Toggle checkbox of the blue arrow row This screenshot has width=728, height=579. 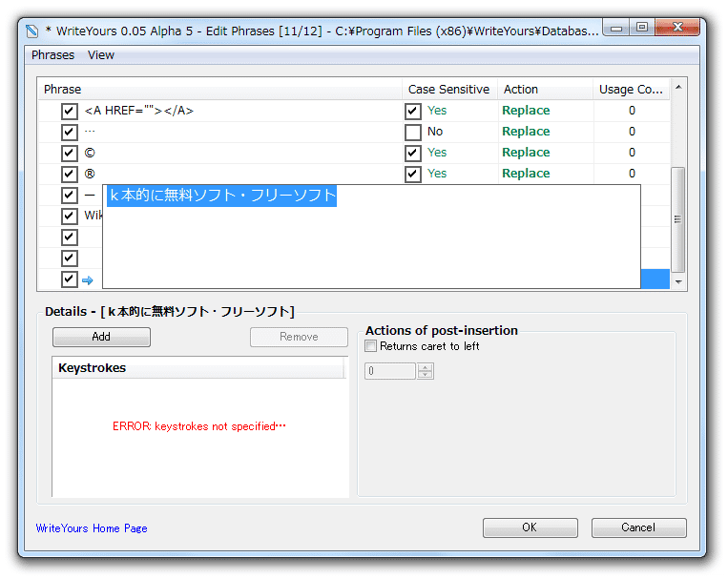70,279
